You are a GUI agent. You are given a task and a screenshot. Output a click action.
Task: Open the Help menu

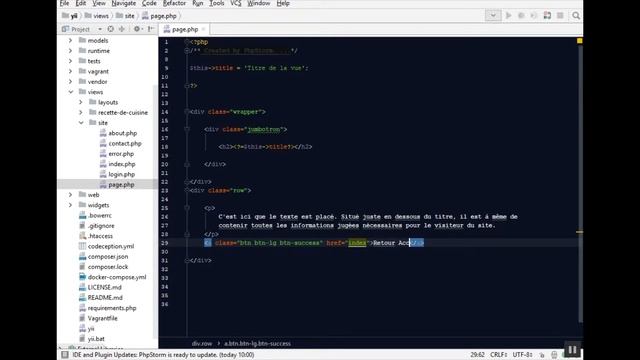(x=283, y=3)
